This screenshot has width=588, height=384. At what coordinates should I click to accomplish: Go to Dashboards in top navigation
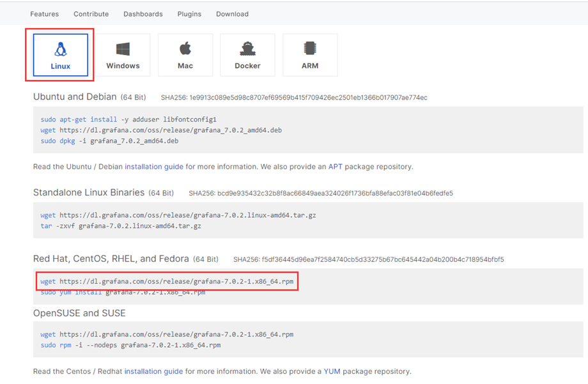(143, 14)
